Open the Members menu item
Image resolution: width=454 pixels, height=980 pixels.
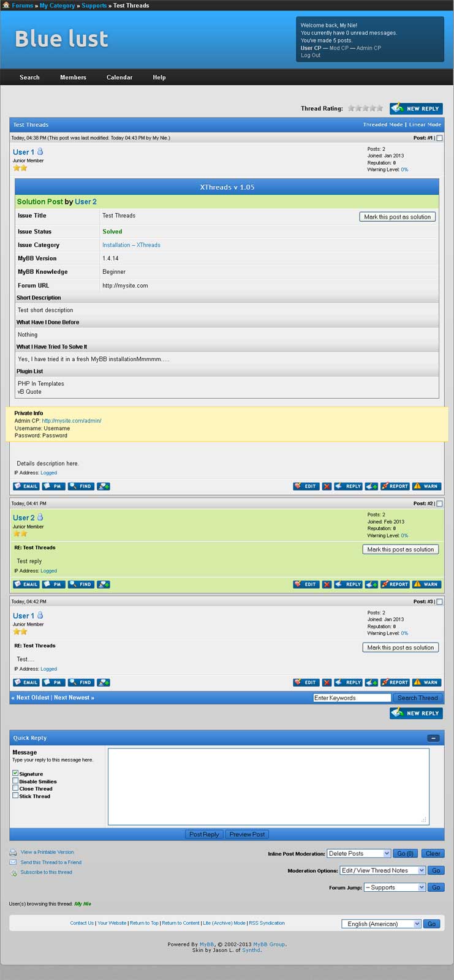73,77
